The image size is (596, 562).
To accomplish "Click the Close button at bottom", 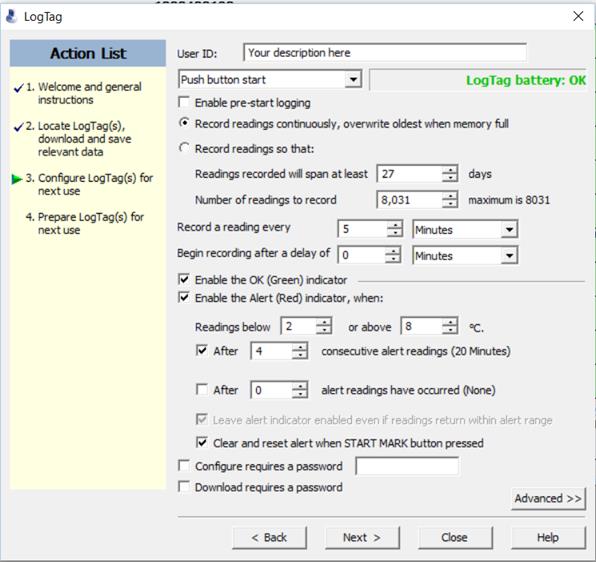I will pyautogui.click(x=455, y=537).
